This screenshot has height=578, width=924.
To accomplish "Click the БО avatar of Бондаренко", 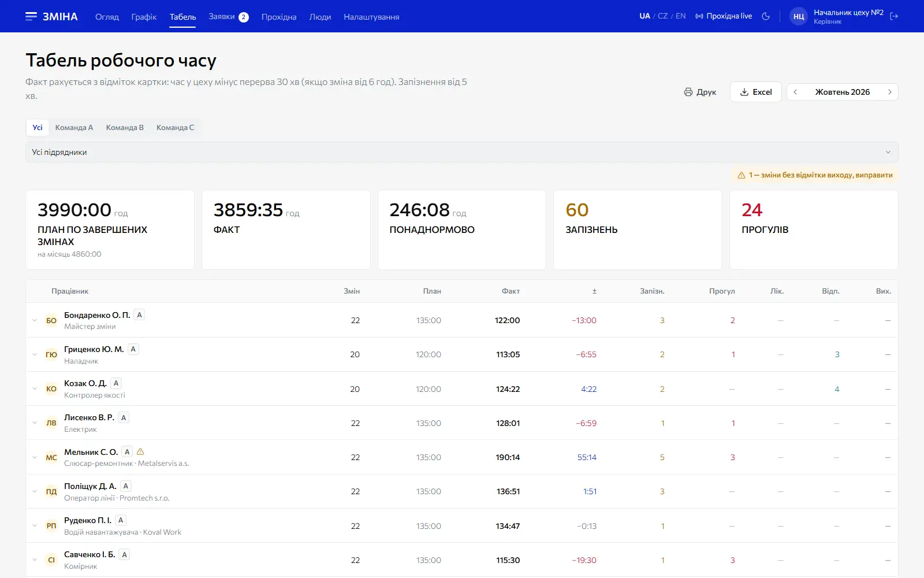I will [51, 320].
